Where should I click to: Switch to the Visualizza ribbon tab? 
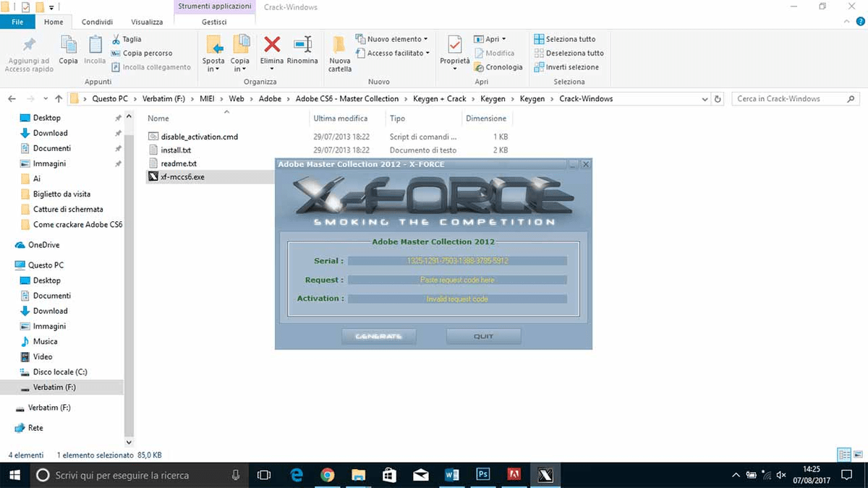tap(147, 22)
